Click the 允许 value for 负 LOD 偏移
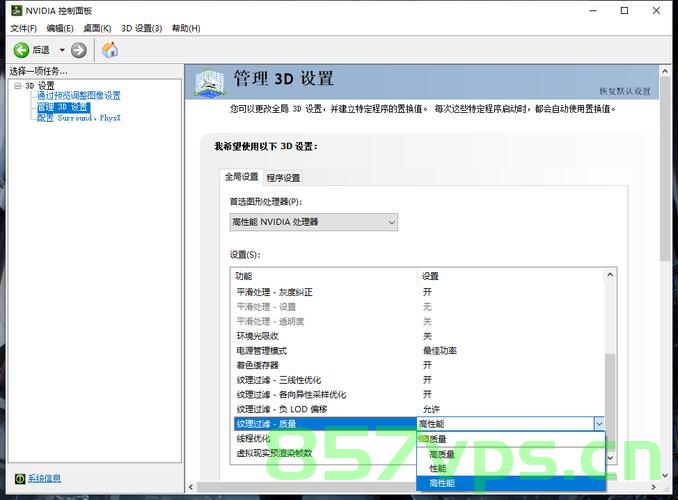This screenshot has height=500, width=678. (431, 409)
